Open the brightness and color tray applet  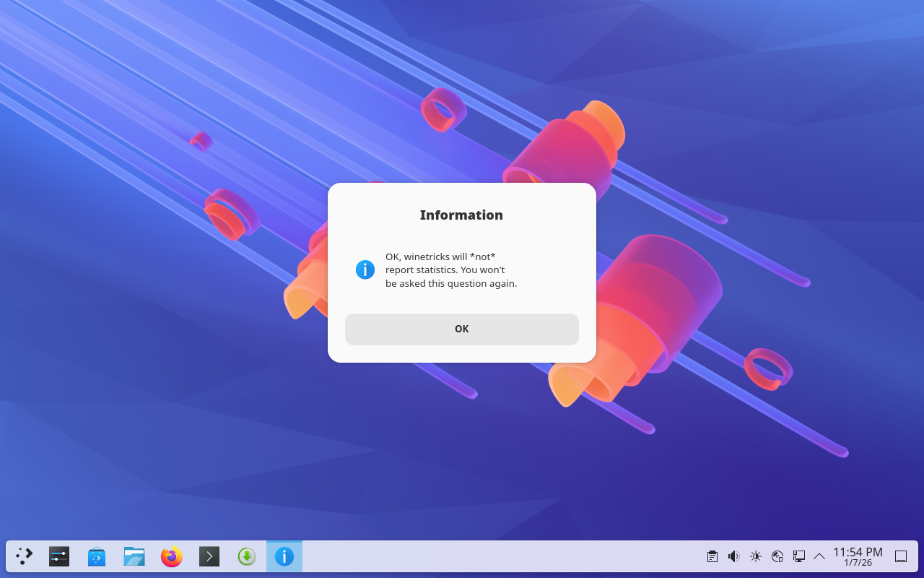click(x=756, y=556)
